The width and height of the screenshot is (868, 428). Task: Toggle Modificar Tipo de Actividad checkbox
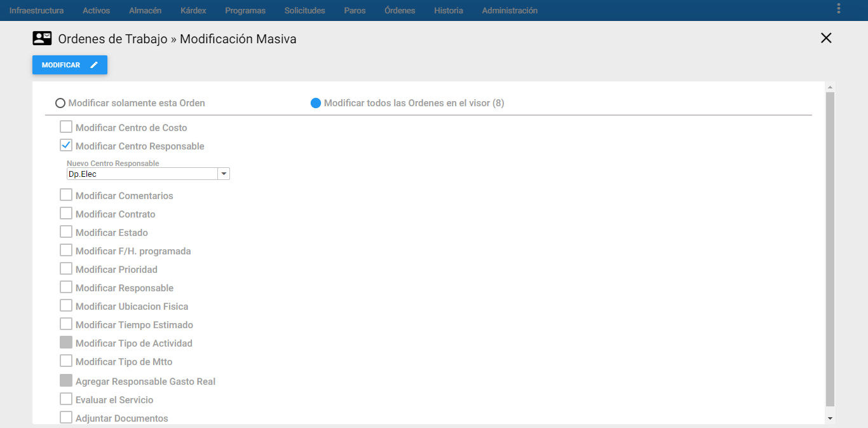[66, 342]
